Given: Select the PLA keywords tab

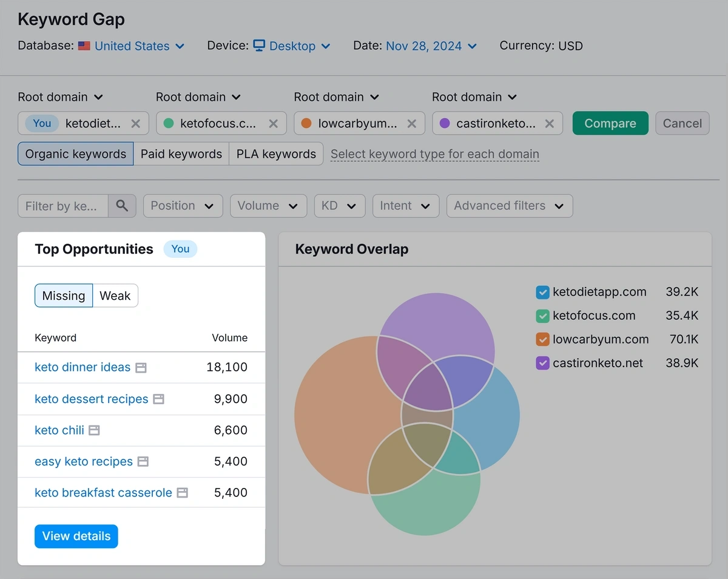Looking at the screenshot, I should tap(276, 154).
